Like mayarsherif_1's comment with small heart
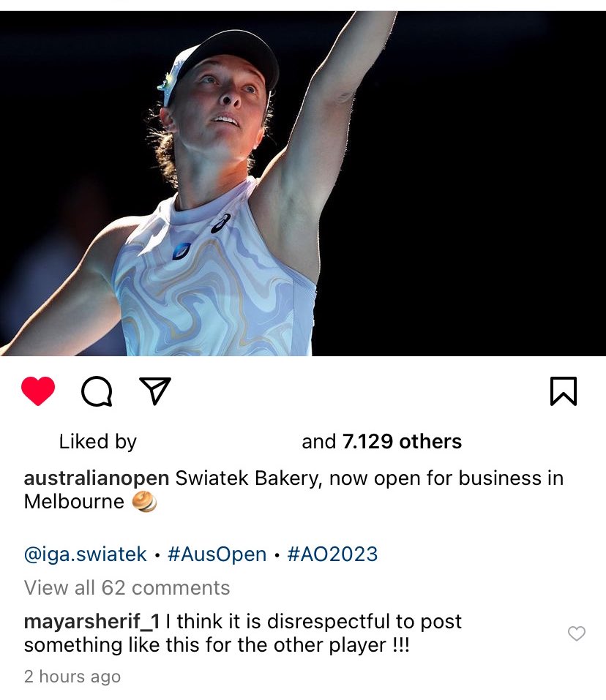 (577, 633)
